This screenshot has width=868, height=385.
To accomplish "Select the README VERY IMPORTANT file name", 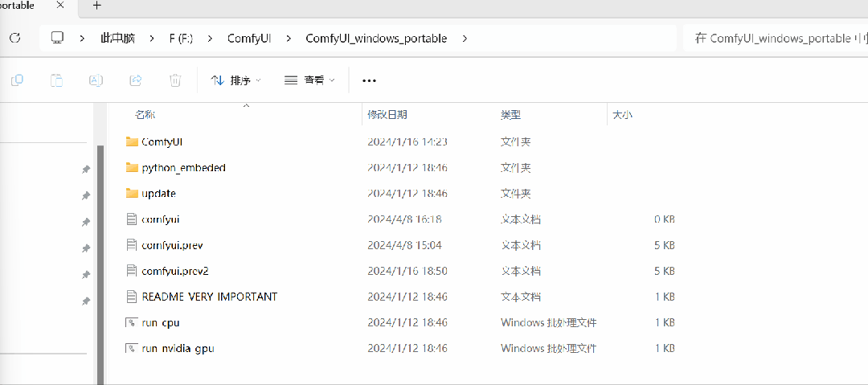I will (x=209, y=297).
